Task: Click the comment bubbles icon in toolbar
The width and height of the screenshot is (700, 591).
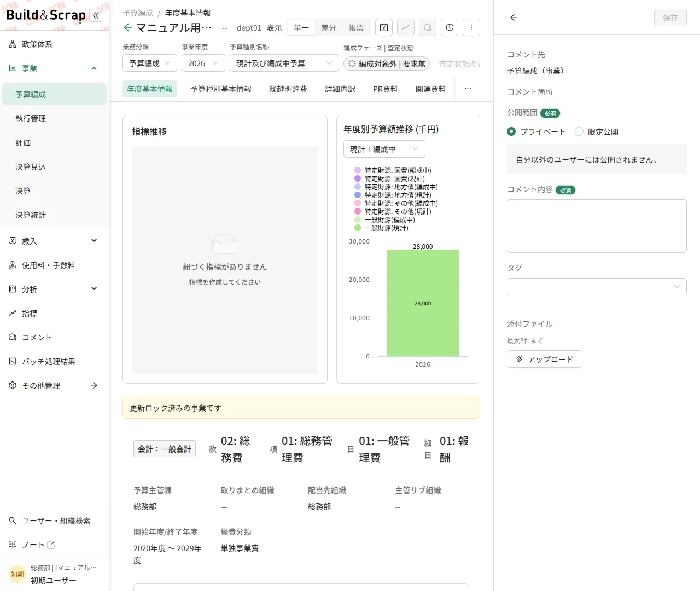Action: tap(428, 27)
